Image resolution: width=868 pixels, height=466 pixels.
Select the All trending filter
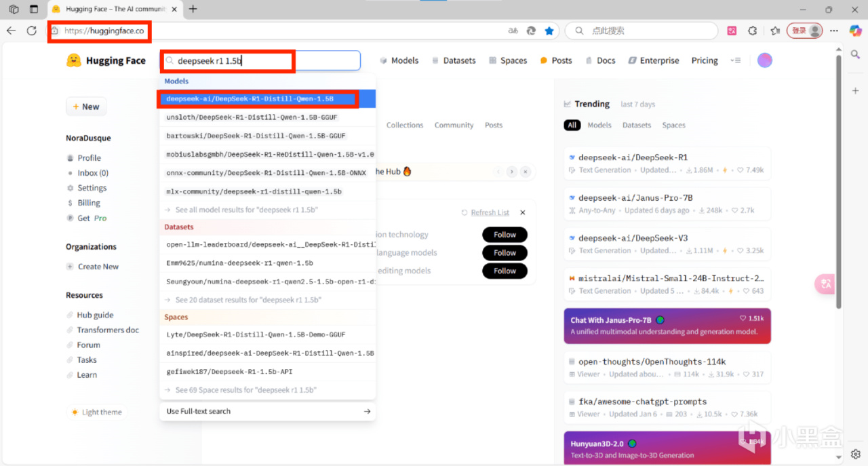[x=572, y=125]
